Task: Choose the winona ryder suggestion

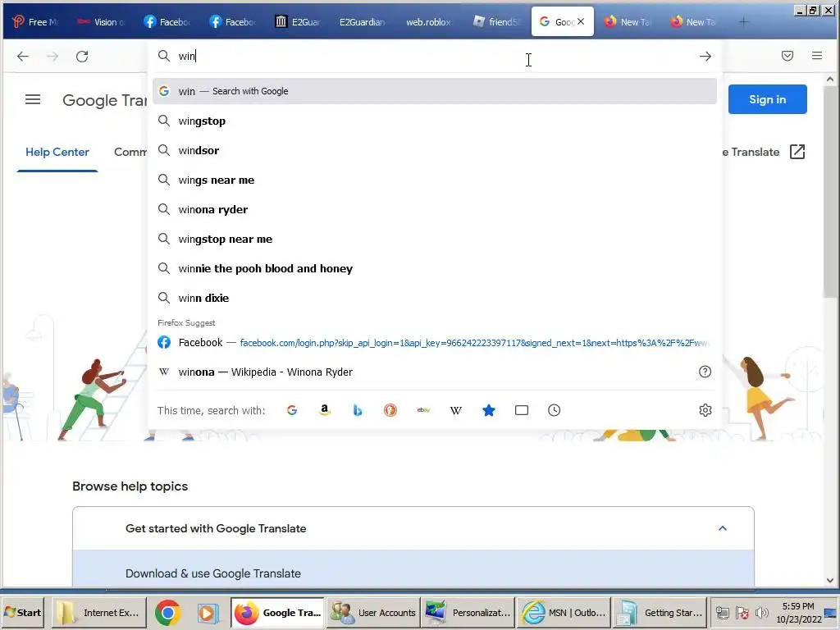Action: tap(435, 209)
